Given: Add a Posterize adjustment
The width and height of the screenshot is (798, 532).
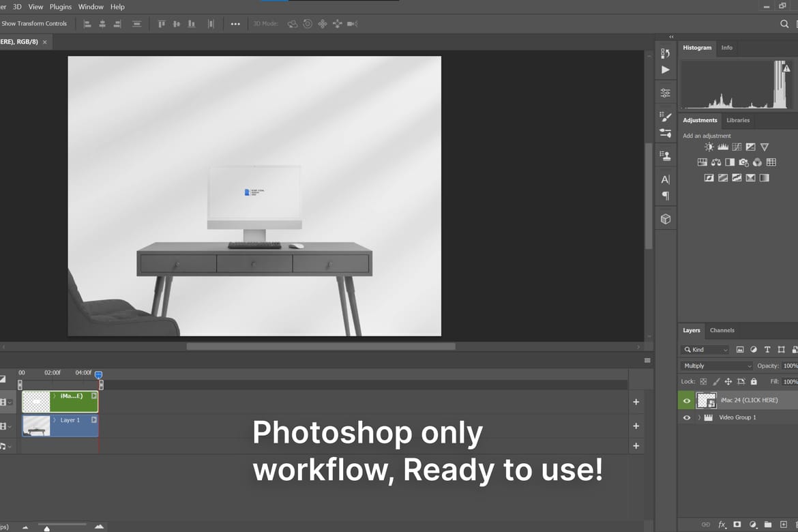Looking at the screenshot, I should tap(723, 177).
